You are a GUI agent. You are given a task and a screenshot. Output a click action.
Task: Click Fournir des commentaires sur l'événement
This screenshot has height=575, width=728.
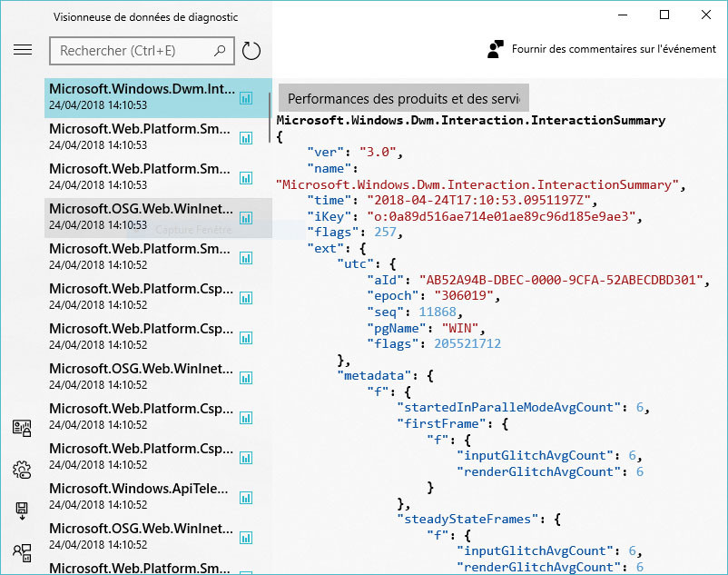pos(614,49)
